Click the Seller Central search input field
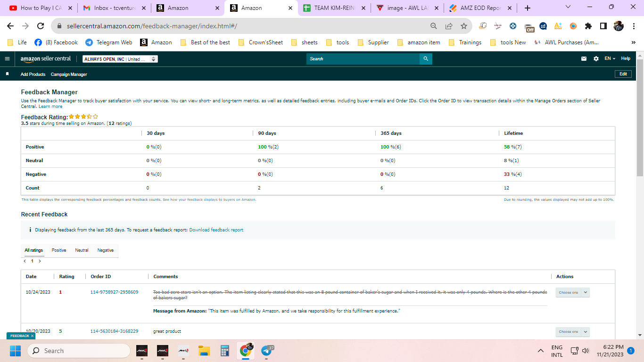 (x=363, y=59)
